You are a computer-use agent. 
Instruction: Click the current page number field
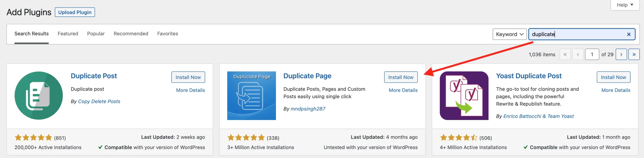[592, 54]
